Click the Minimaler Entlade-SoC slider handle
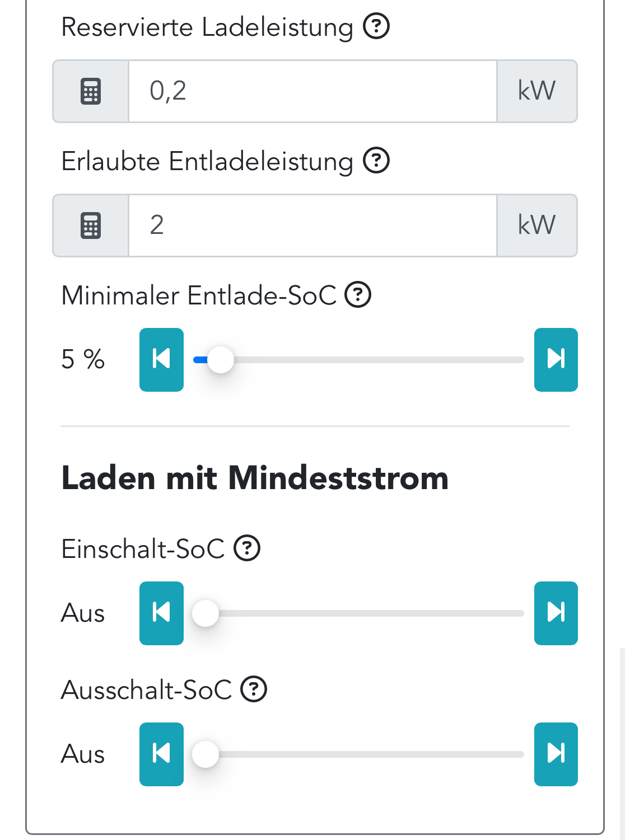 click(x=221, y=360)
